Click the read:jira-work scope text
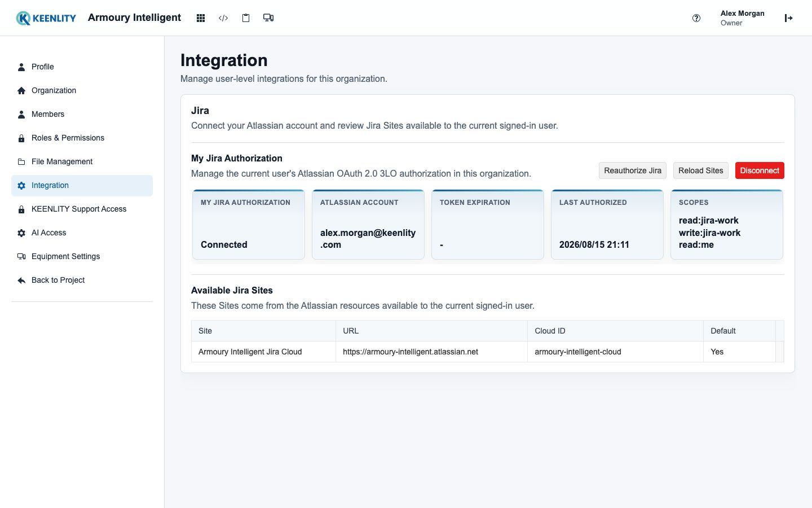812x508 pixels. 709,220
